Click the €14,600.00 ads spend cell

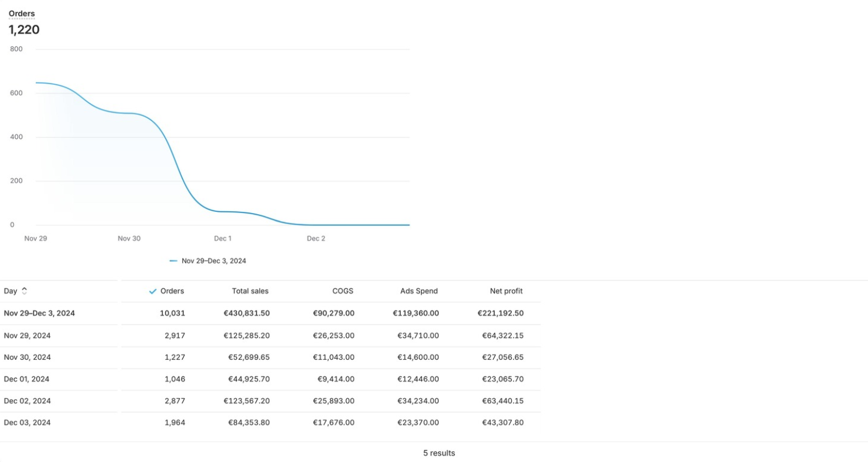click(x=418, y=358)
